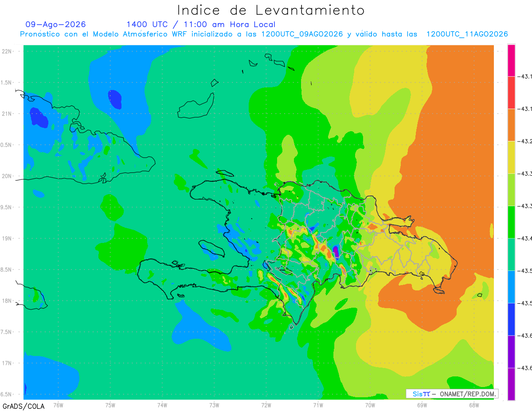The width and height of the screenshot is (532, 411).
Task: Click the '9.5N' latitude label
Action: 7,207
